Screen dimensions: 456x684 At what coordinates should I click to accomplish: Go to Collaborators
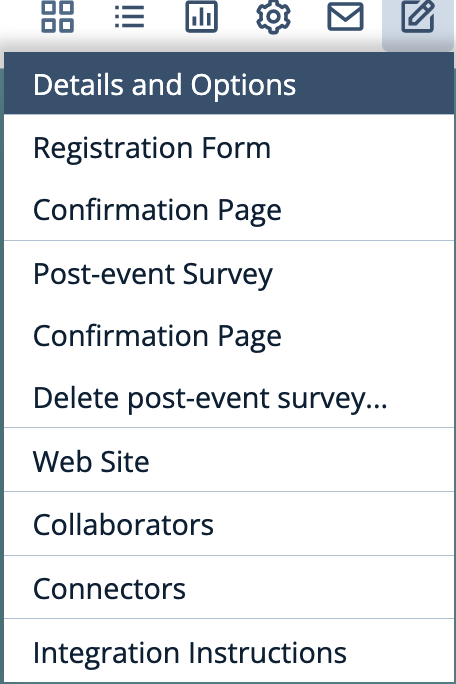pos(229,524)
